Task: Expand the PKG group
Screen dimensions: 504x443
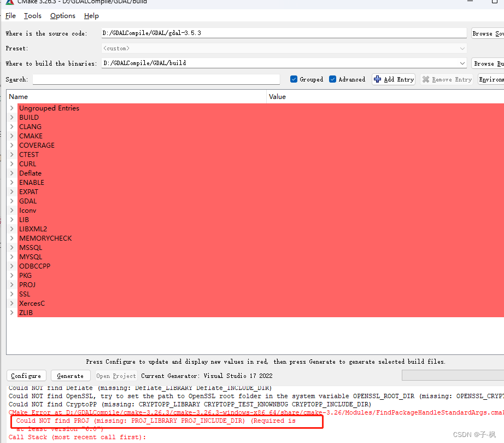Action: 12,276
